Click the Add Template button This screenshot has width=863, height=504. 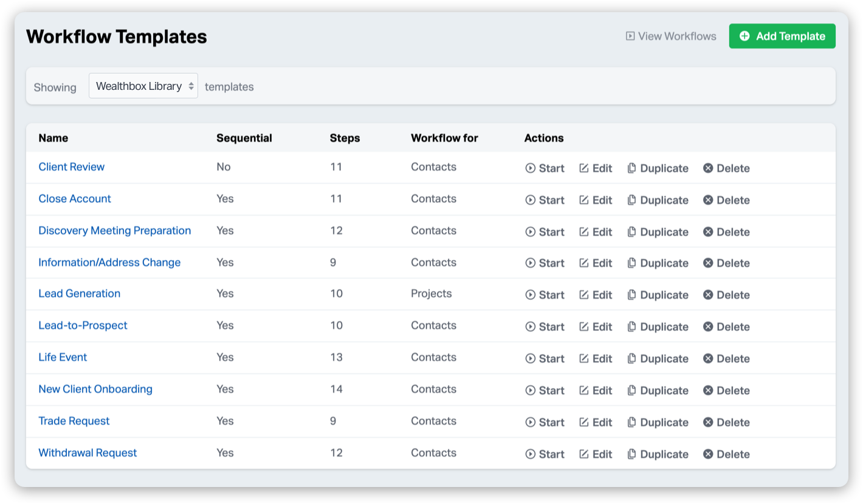click(782, 36)
